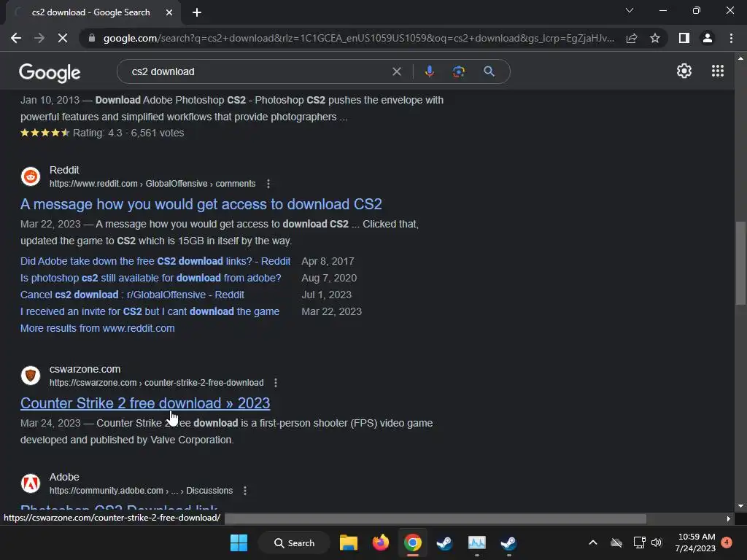Open 'A message how you would get access' link
The height and width of the screenshot is (560, 747).
coord(201,204)
